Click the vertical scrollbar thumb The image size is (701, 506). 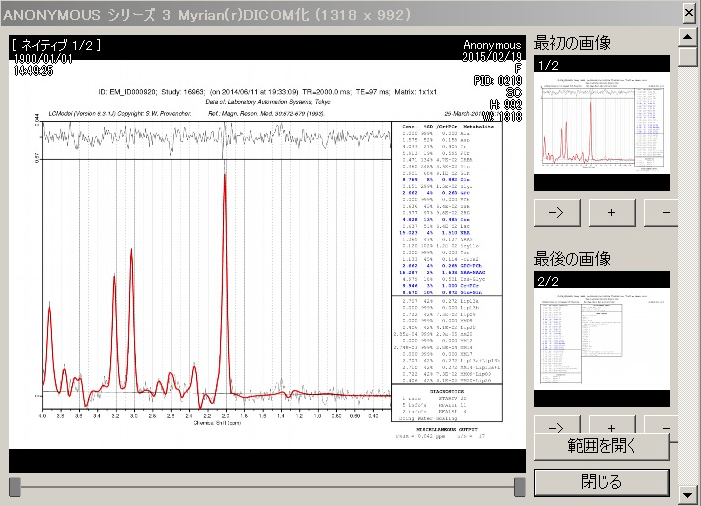pyautogui.click(x=688, y=56)
